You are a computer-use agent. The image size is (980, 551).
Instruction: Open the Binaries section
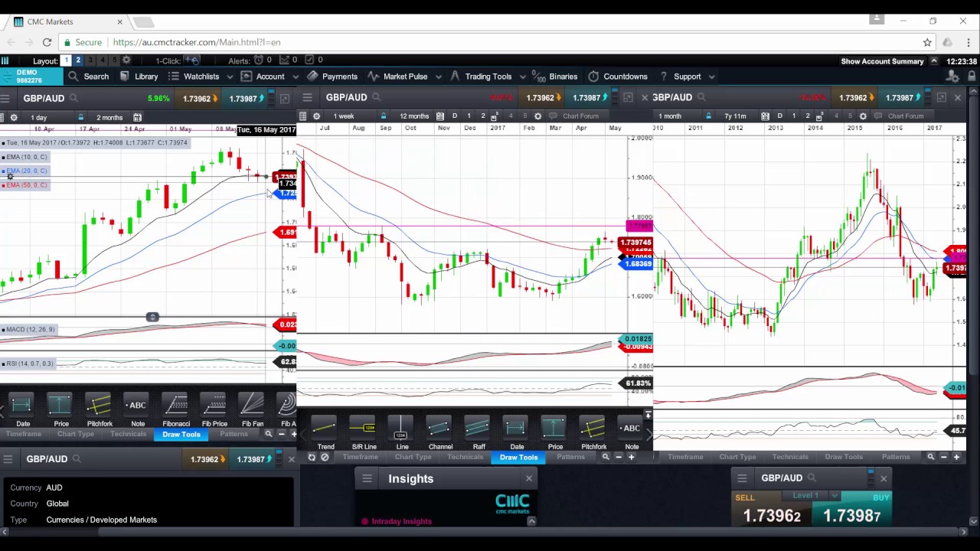pos(556,77)
